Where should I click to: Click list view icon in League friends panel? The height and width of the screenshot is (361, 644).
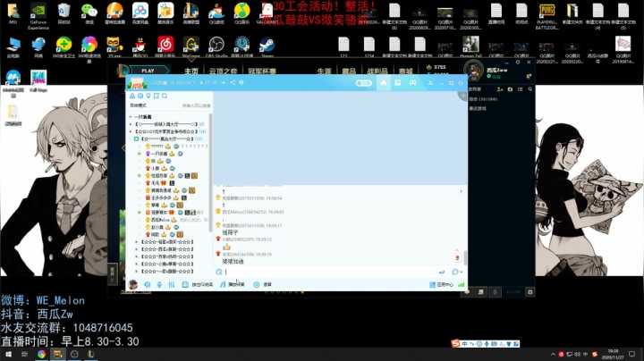coord(520,89)
